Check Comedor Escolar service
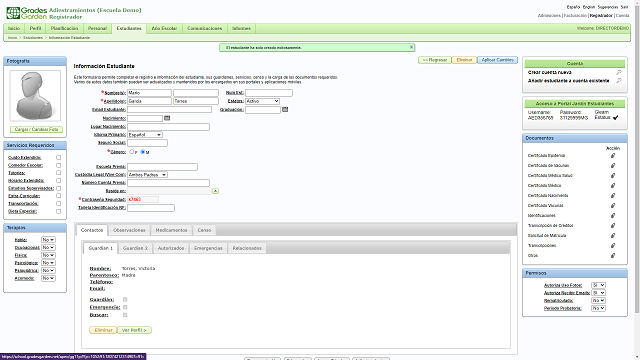This screenshot has height=360, width=640. 58,165
